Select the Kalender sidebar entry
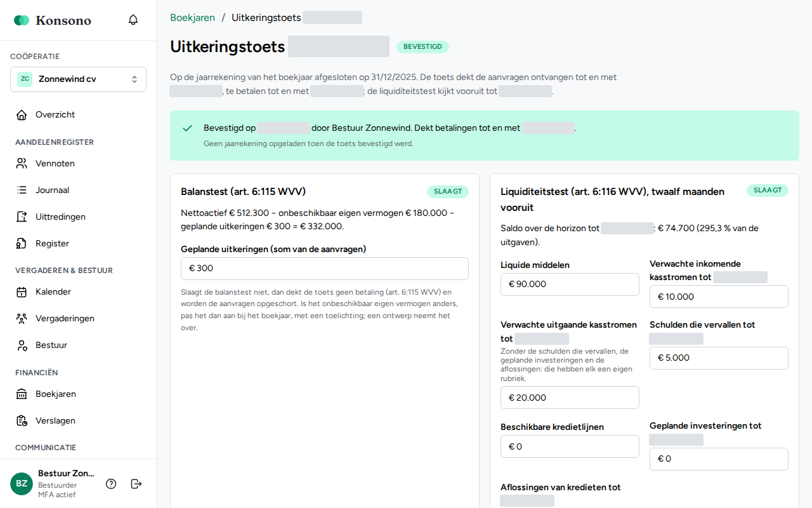Viewport: 812px width, 508px height. [x=78, y=292]
